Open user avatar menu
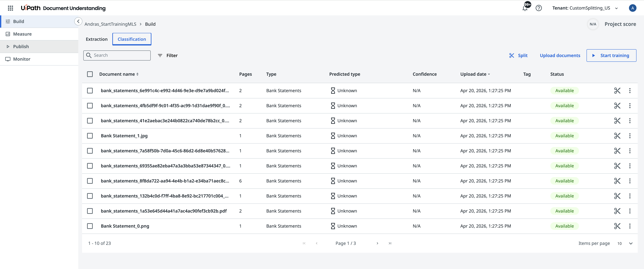This screenshot has width=644, height=269. point(632,8)
